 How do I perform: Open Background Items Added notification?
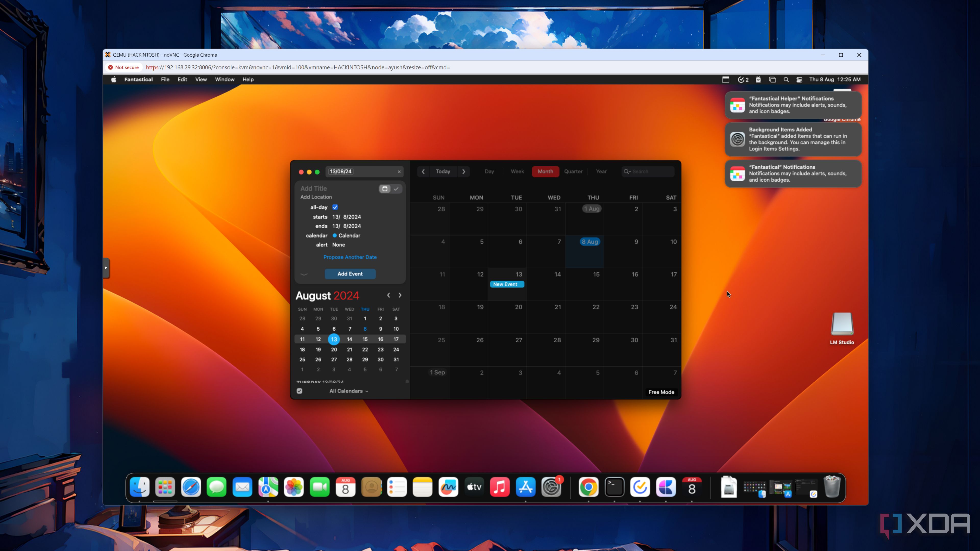coord(793,139)
